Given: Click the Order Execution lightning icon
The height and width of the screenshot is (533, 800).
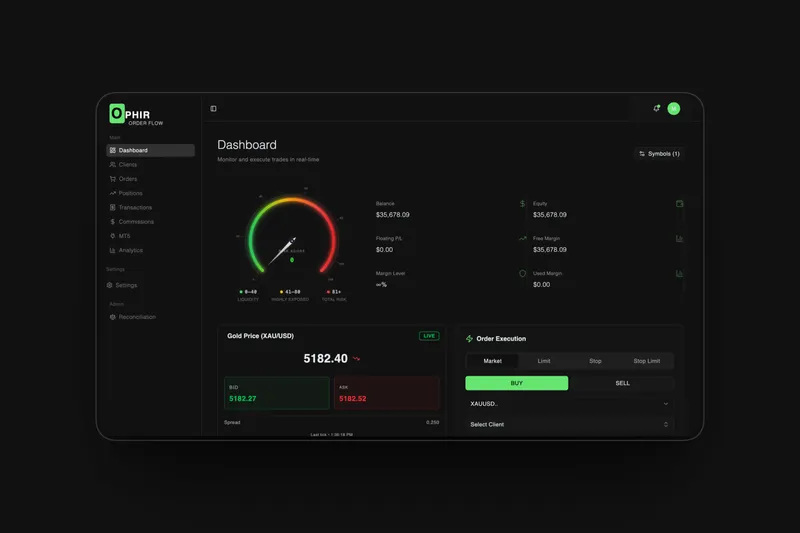Looking at the screenshot, I should [x=469, y=339].
